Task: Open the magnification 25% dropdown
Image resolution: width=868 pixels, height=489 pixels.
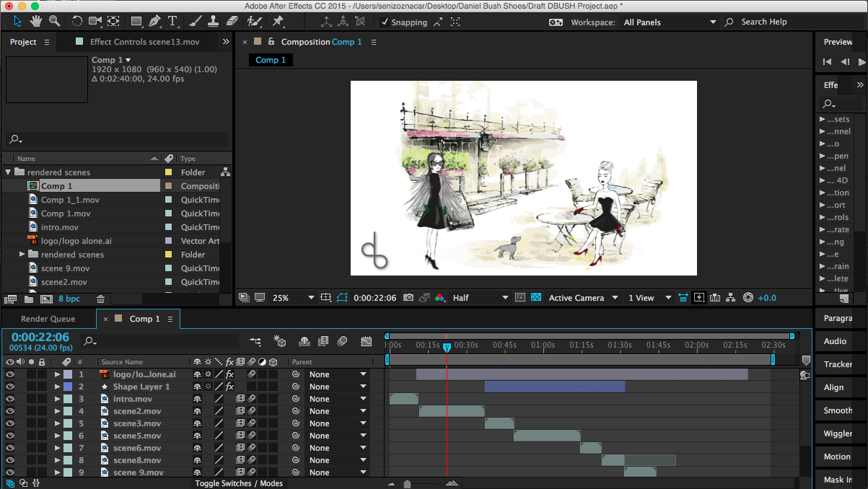Action: 294,297
